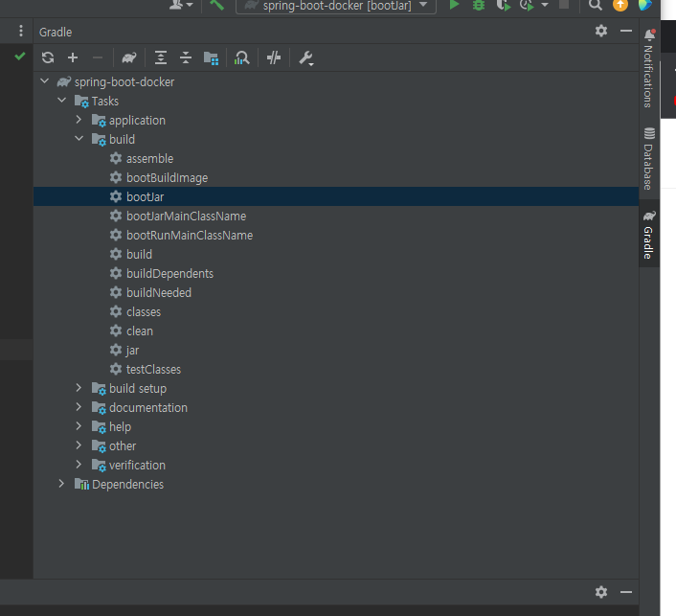Collapse the spring-boot-docker project node
This screenshot has width=676, height=616.
[44, 81]
